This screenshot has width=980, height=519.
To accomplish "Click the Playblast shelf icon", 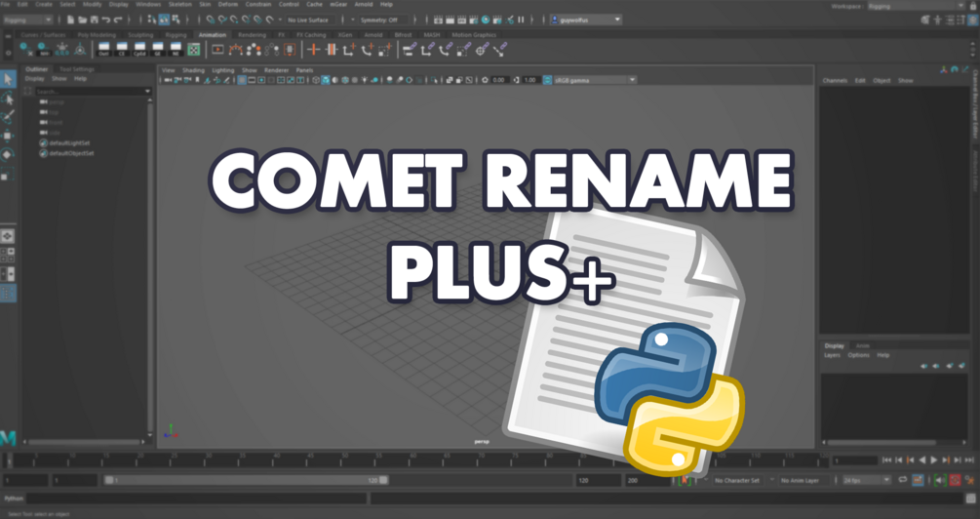I will tap(217, 50).
